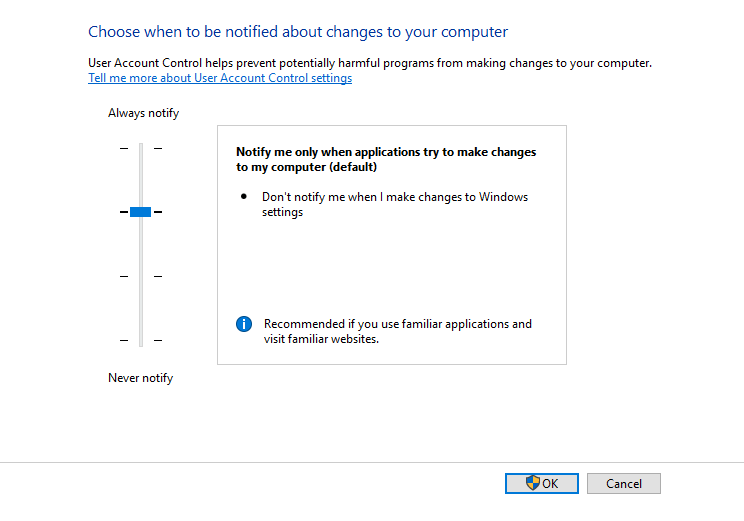
Task: Click the UAC shield icon on OK
Action: point(533,483)
